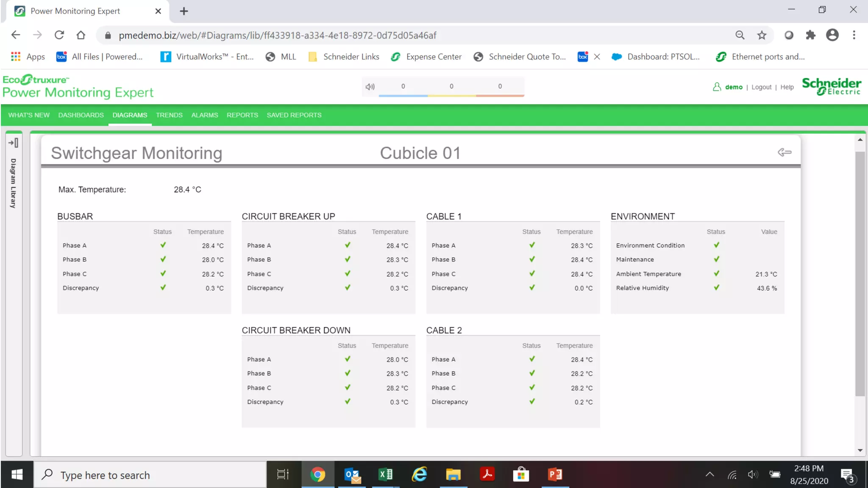Open the Chrome extensions puzzle icon

[810, 35]
